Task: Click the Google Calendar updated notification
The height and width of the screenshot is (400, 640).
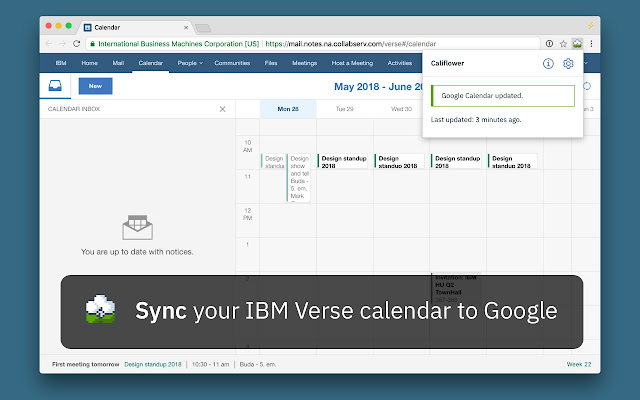Action: pyautogui.click(x=503, y=96)
